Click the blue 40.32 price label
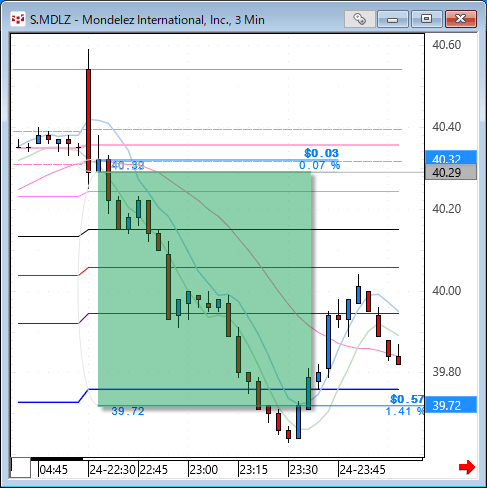The image size is (487, 488). click(x=451, y=157)
